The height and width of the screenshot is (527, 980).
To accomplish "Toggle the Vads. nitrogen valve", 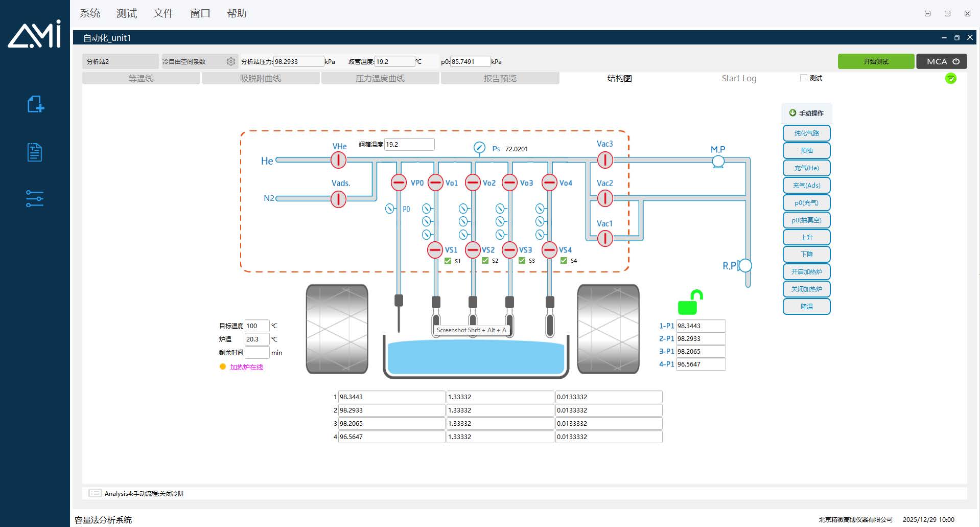I will (x=338, y=199).
